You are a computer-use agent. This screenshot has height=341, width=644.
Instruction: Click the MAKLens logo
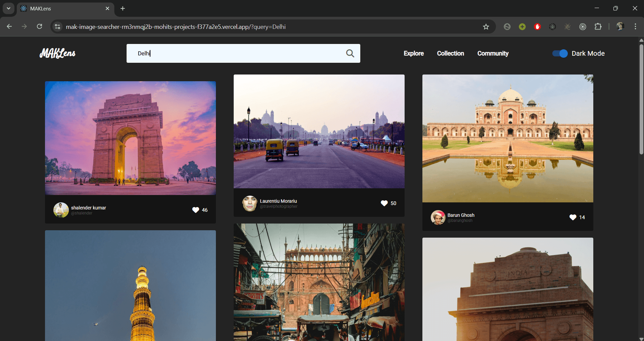click(57, 53)
